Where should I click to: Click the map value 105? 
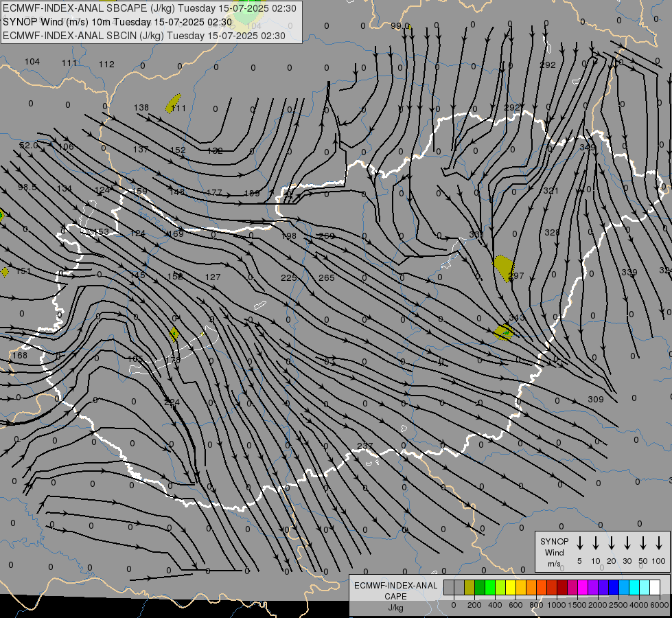(135, 358)
